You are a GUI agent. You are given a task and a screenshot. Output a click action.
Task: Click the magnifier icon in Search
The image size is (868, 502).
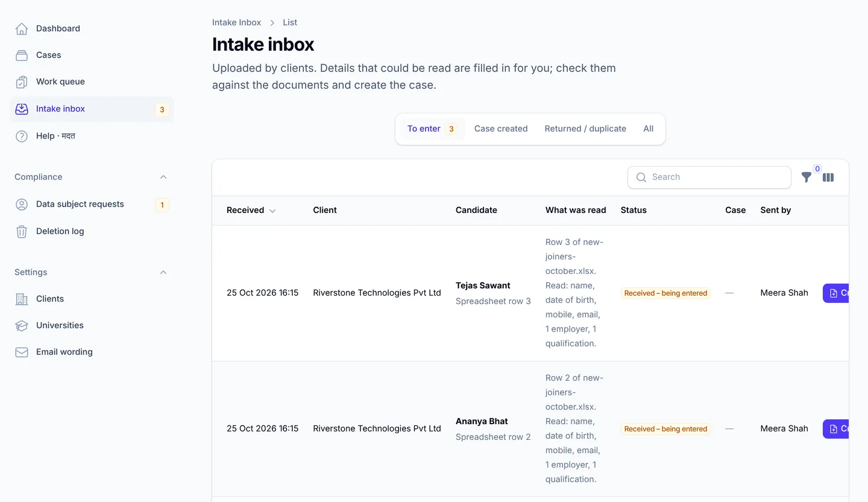[x=641, y=177]
